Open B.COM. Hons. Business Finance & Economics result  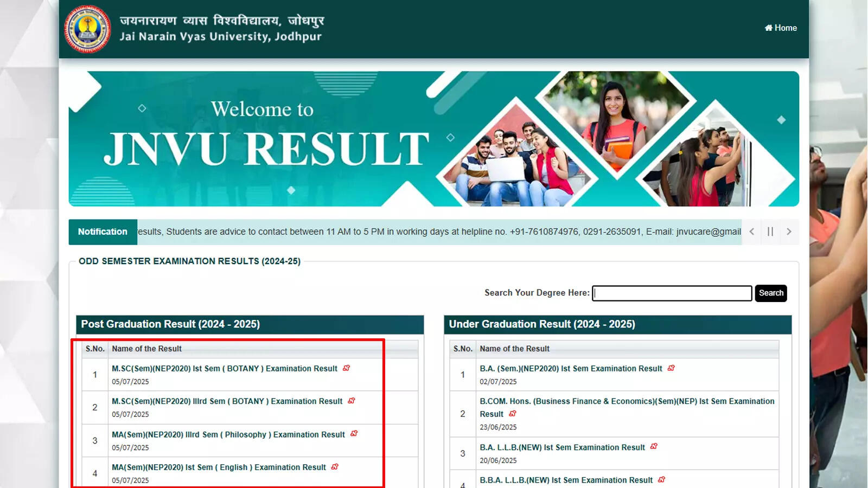coord(627,407)
